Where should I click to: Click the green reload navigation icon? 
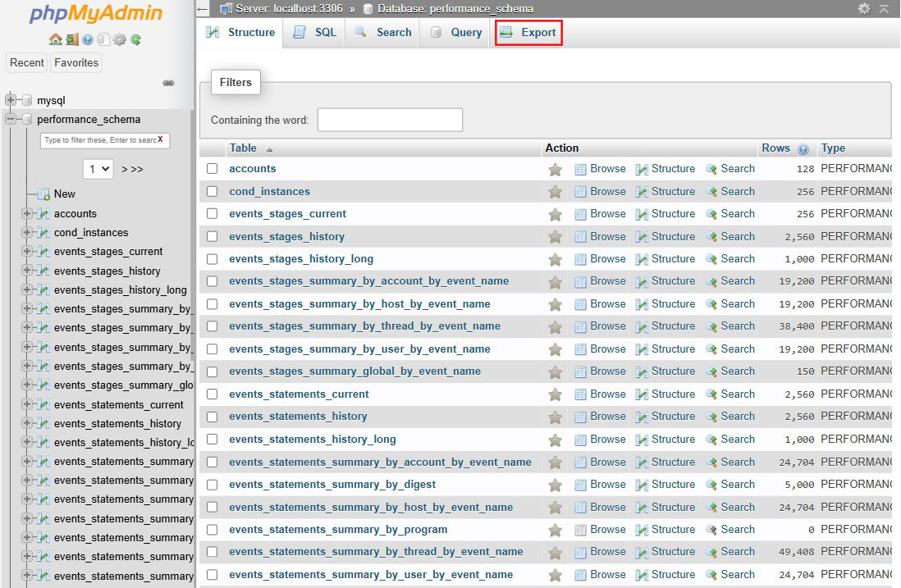[135, 39]
